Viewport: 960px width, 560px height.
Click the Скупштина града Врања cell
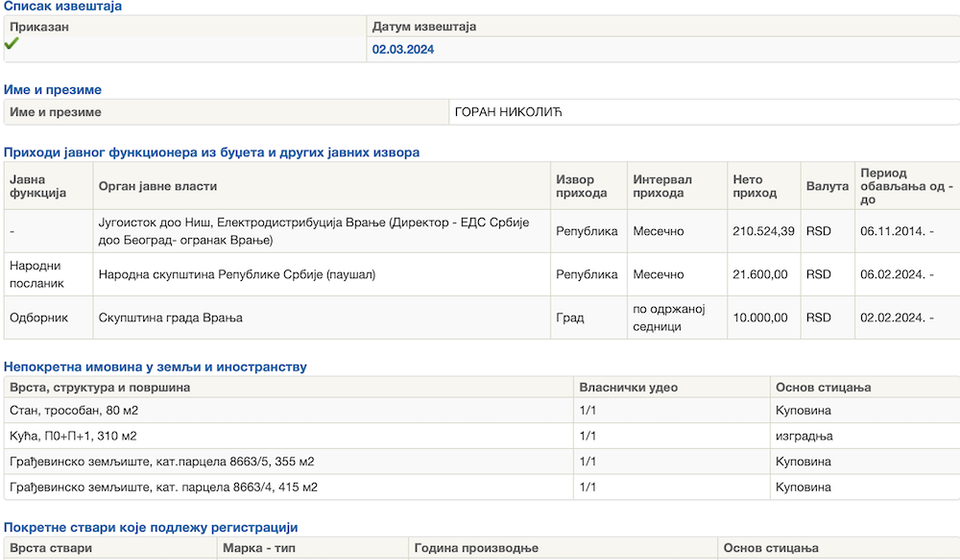click(321, 318)
